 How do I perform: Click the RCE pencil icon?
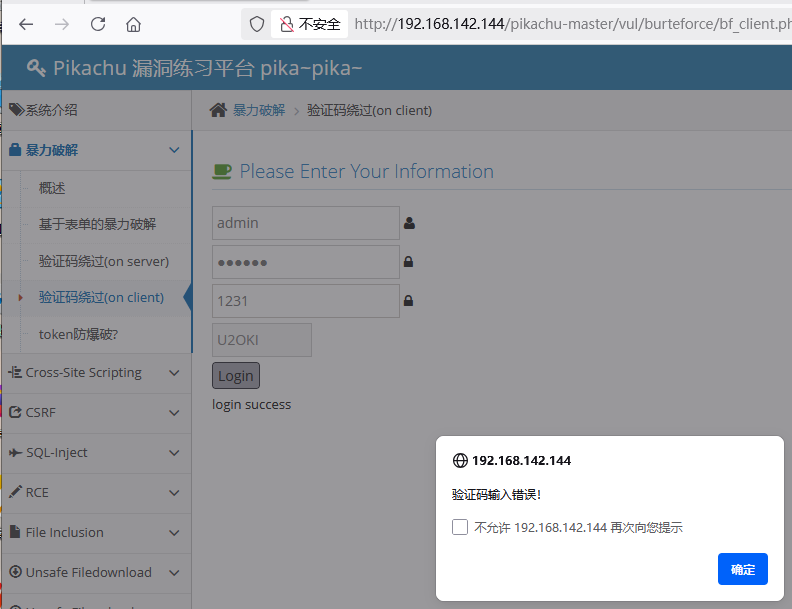(x=16, y=491)
